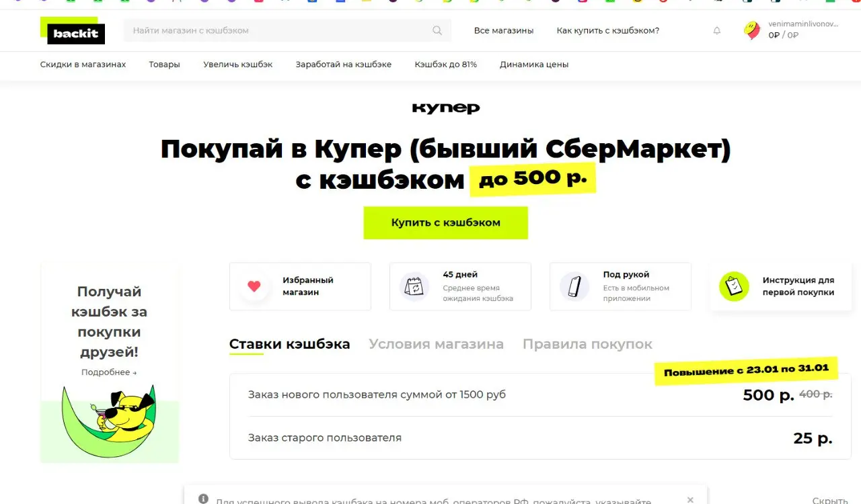Image resolution: width=861 pixels, height=504 pixels.
Task: Open Кэшбэк до 81% menu item
Action: (446, 65)
